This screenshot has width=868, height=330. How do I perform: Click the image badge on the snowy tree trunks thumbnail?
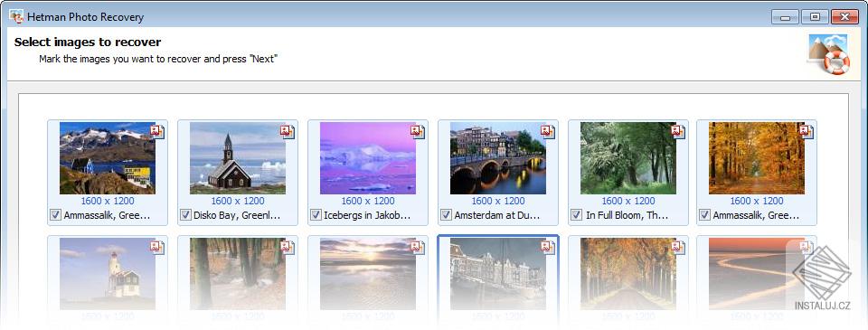pyautogui.click(x=288, y=247)
